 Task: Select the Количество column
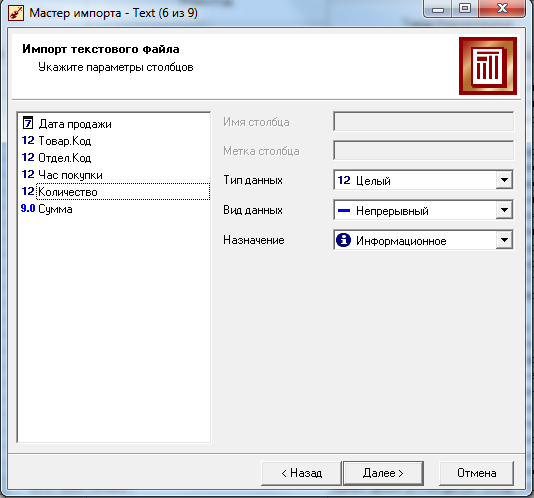[123, 192]
